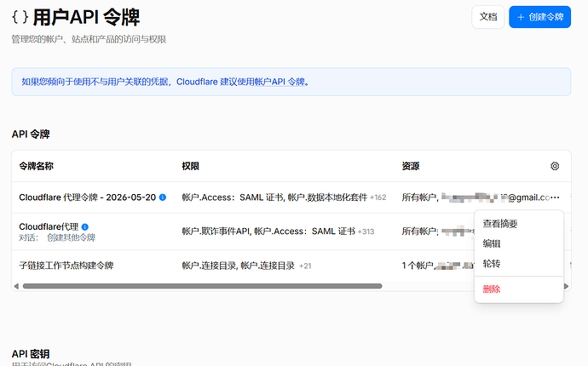Viewport: 588px width, 366px height.
Task: Choose 编辑 in the token menu
Action: 491,243
